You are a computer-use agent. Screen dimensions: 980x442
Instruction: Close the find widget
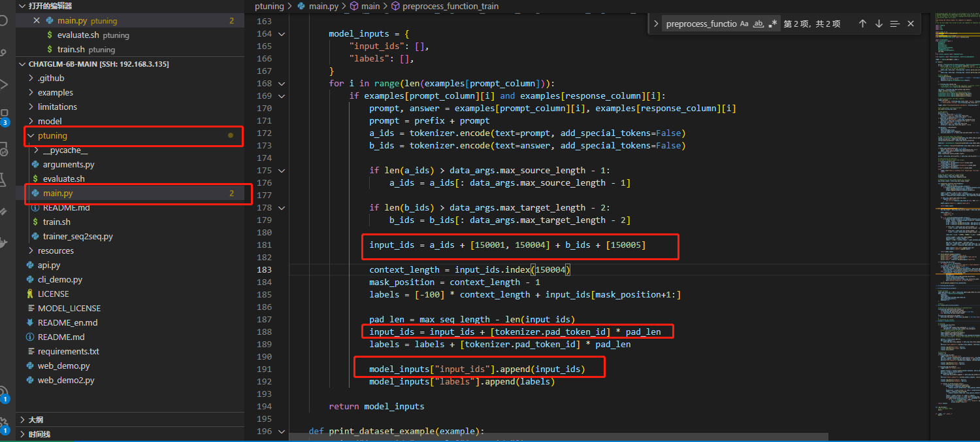click(910, 23)
